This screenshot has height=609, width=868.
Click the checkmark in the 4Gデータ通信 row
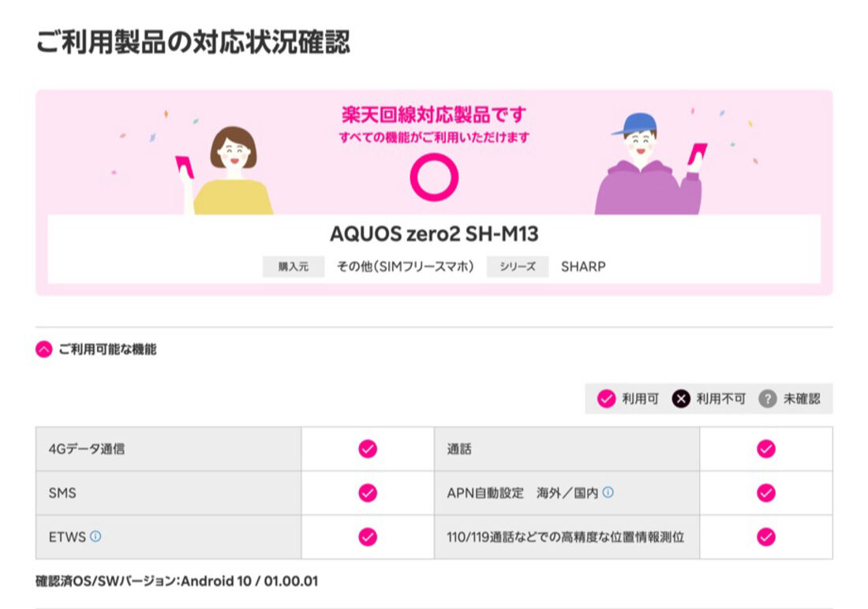pos(368,449)
